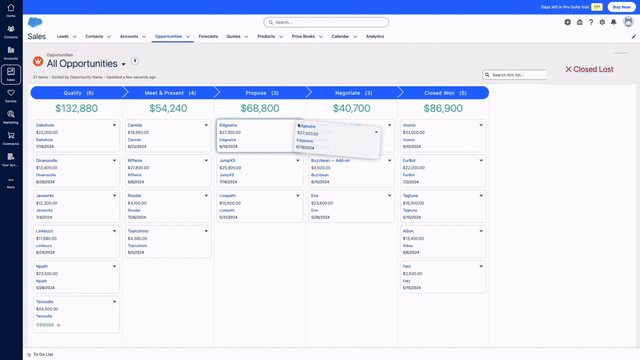Open the Fatz opportunity link
The image size is (640, 360).
(x=407, y=266)
